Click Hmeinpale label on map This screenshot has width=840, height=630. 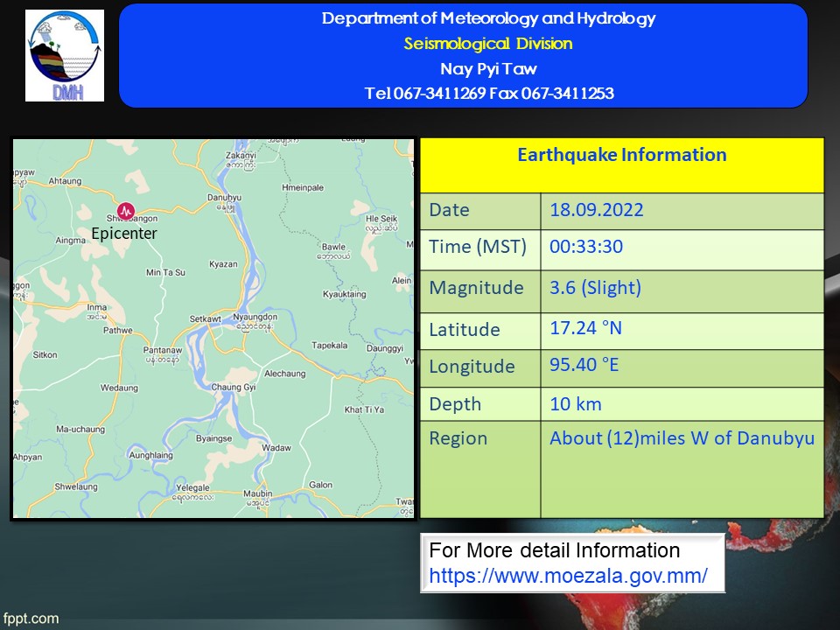coord(303,187)
